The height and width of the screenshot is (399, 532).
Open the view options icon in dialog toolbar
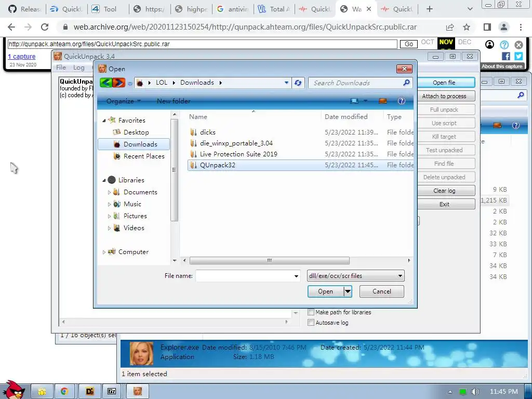pyautogui.click(x=354, y=101)
